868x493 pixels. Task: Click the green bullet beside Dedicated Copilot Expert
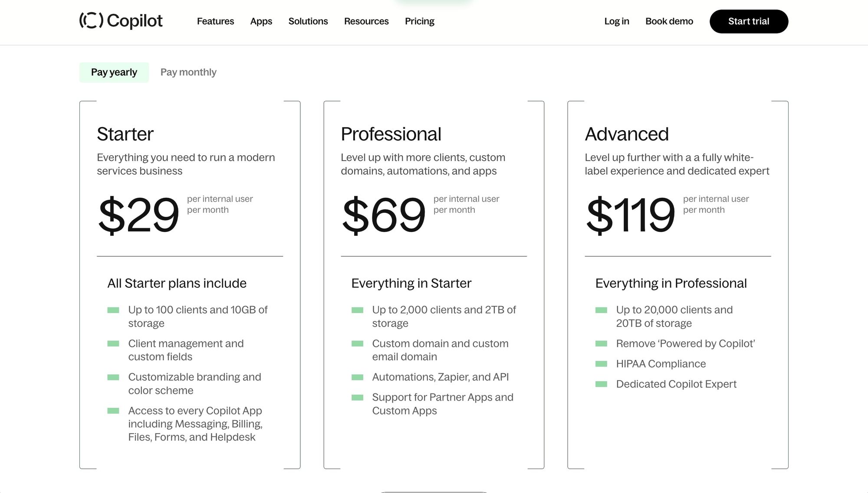click(601, 384)
